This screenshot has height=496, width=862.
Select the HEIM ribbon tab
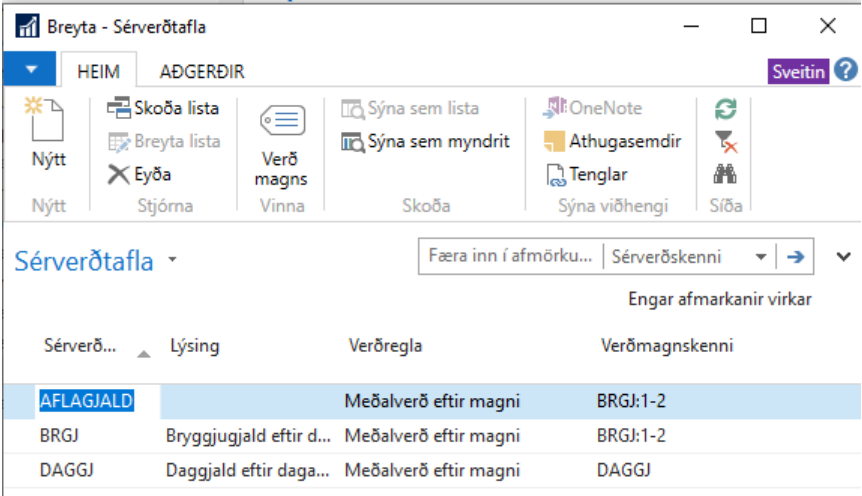pos(98,72)
